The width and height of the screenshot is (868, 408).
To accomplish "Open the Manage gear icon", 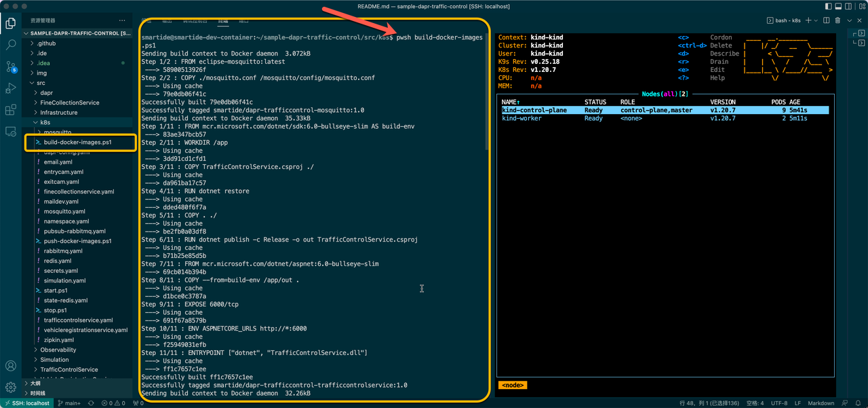I will click(x=11, y=388).
